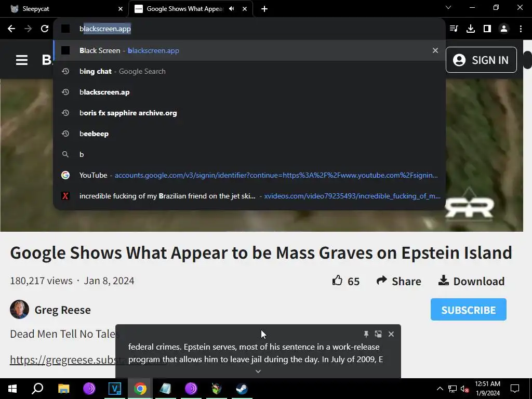Pick the blackscreen.ap history suggestion
The height and width of the screenshot is (399, 532).
pyautogui.click(x=249, y=92)
